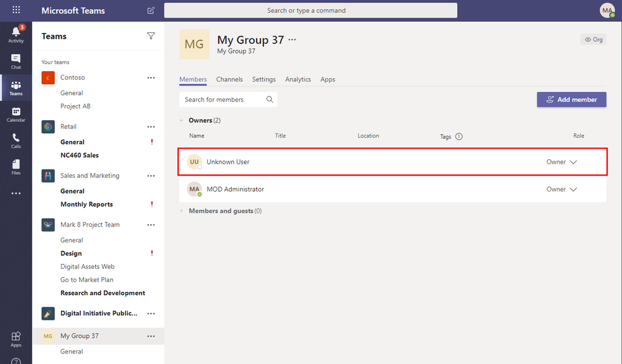
Task: Switch to the Settings tab
Action: tap(264, 79)
